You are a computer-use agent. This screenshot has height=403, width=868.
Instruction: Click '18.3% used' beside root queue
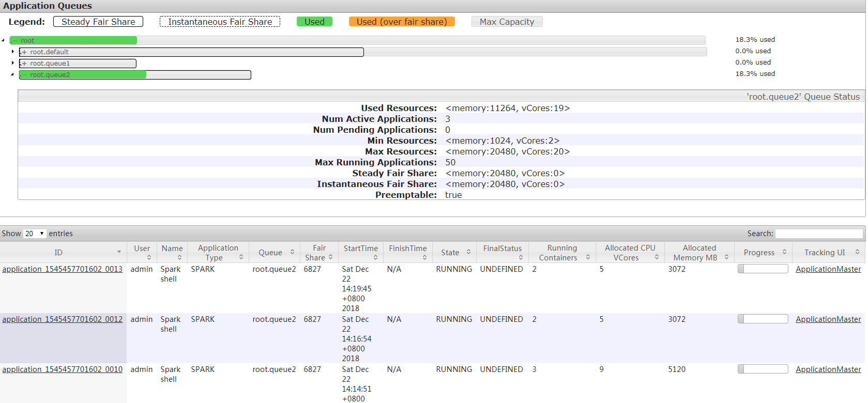755,39
